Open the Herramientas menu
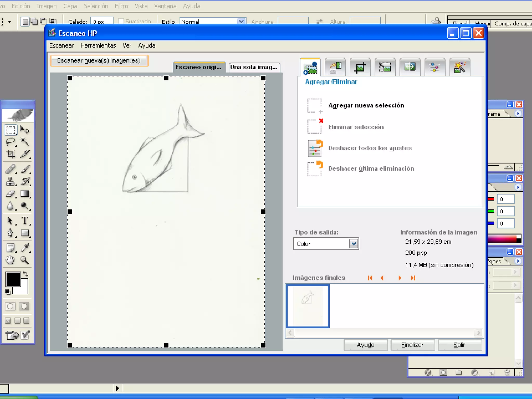 pos(98,45)
